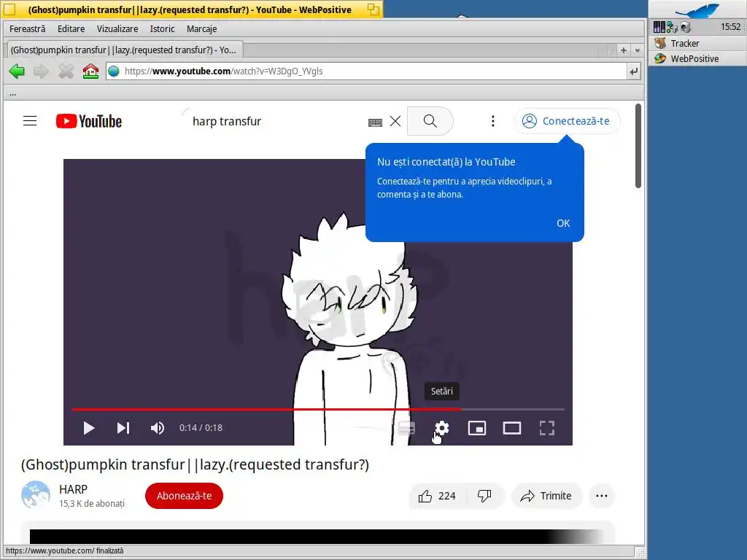Click the 0:14 / 0:18 time display
747x560 pixels.
(x=201, y=428)
